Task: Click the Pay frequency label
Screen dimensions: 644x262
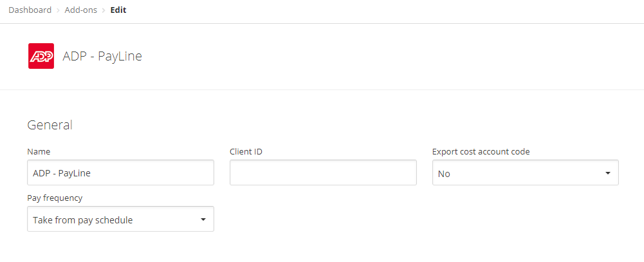Action: [x=55, y=198]
